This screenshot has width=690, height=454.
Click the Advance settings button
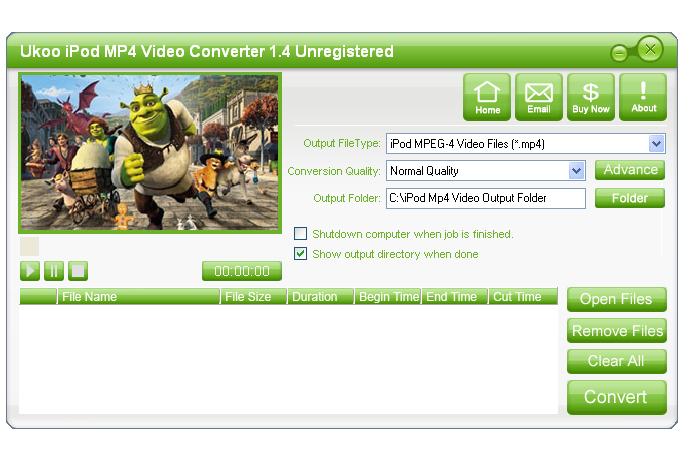point(630,170)
